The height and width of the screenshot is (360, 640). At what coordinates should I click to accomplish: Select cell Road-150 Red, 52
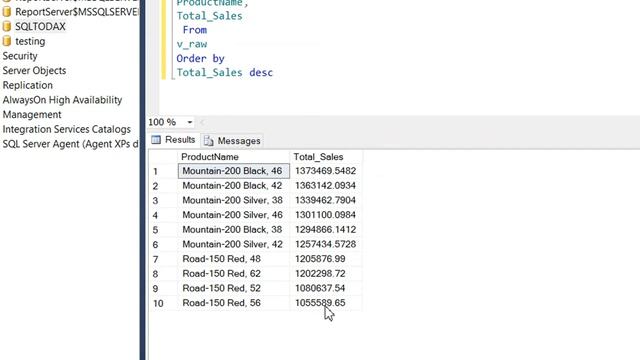pyautogui.click(x=233, y=289)
